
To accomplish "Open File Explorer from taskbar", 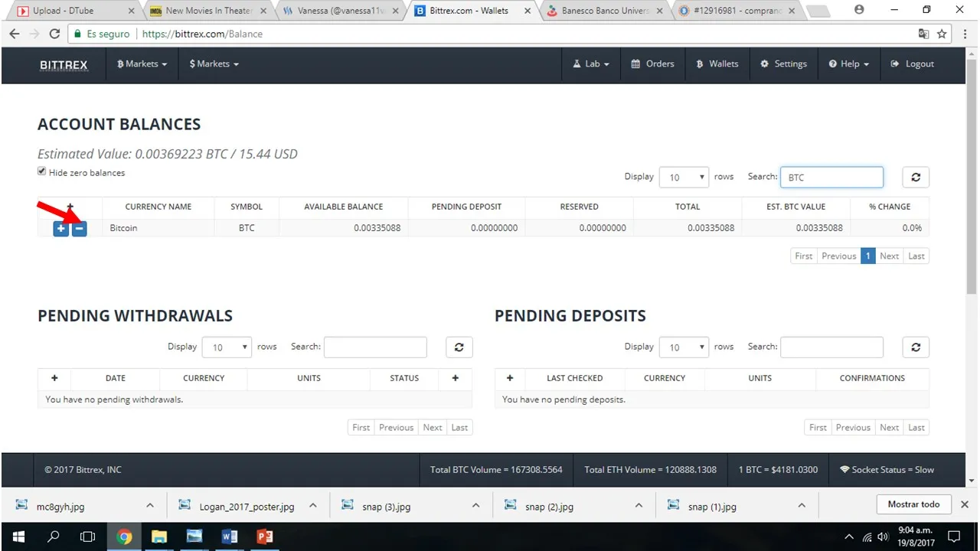I will [158, 536].
